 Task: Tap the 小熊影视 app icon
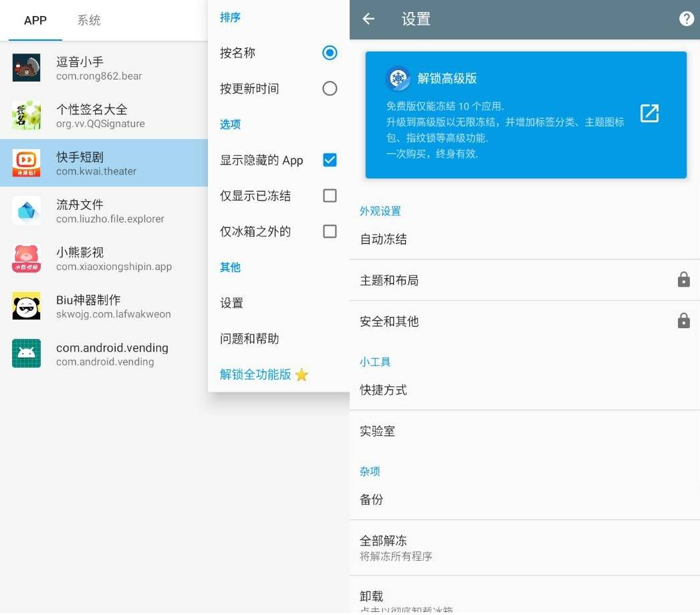point(25,259)
